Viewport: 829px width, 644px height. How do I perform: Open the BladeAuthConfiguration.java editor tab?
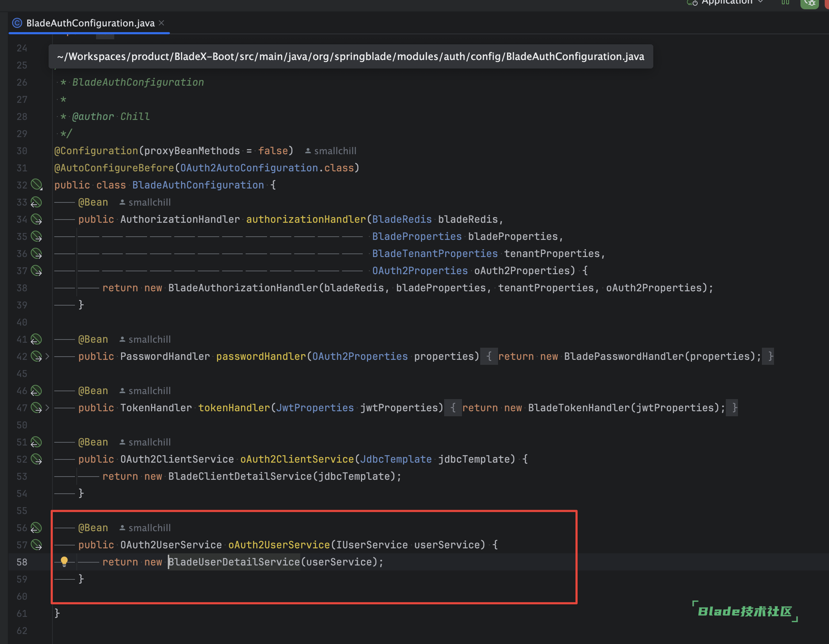90,23
